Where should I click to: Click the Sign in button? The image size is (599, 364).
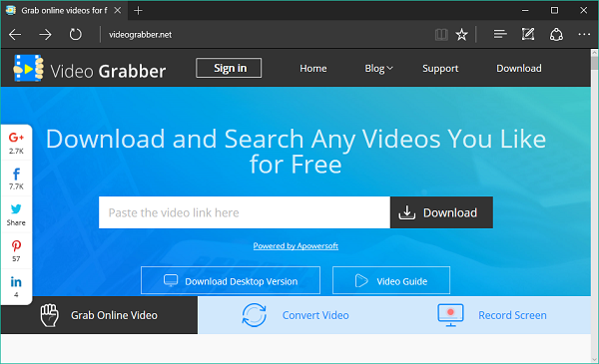(229, 68)
